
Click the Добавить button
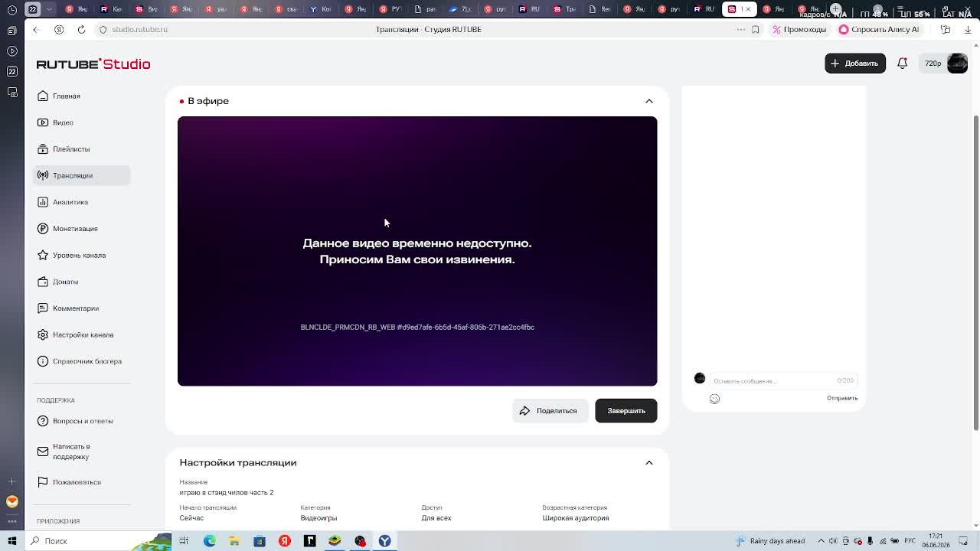click(855, 64)
